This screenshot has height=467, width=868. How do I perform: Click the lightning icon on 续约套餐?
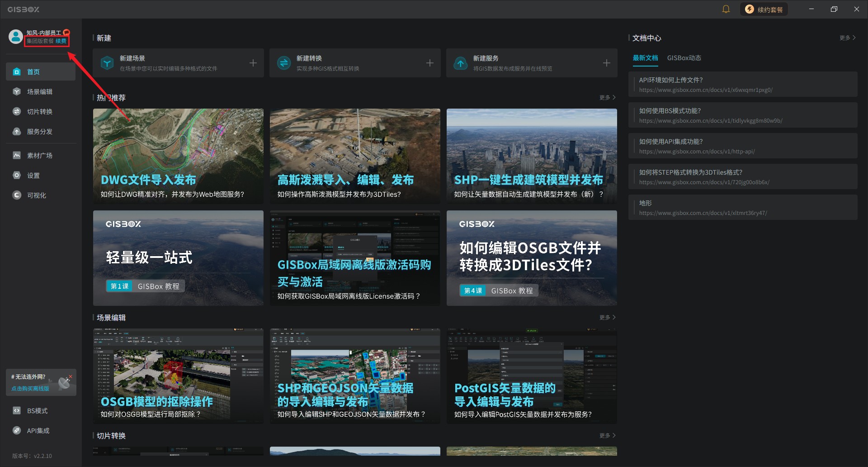750,9
